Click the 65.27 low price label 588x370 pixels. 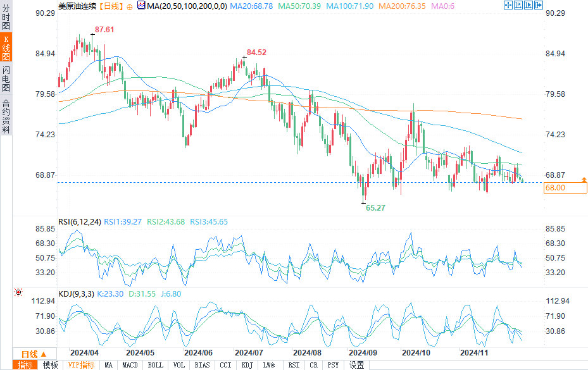pos(375,207)
